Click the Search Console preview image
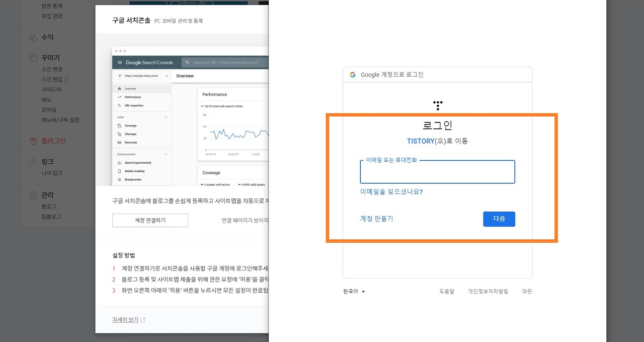Screen dimensions: 644x342 tap(190, 116)
